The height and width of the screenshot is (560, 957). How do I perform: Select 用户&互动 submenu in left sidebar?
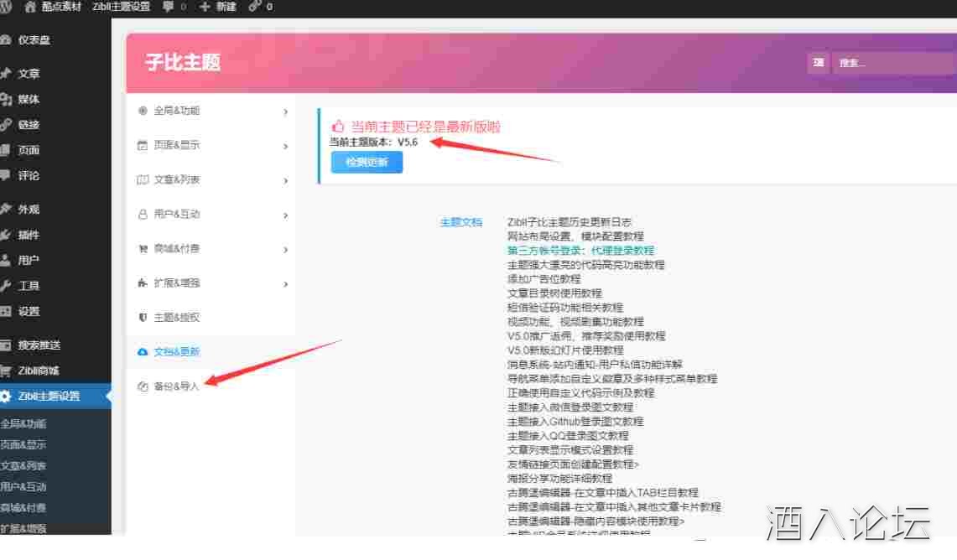(23, 487)
